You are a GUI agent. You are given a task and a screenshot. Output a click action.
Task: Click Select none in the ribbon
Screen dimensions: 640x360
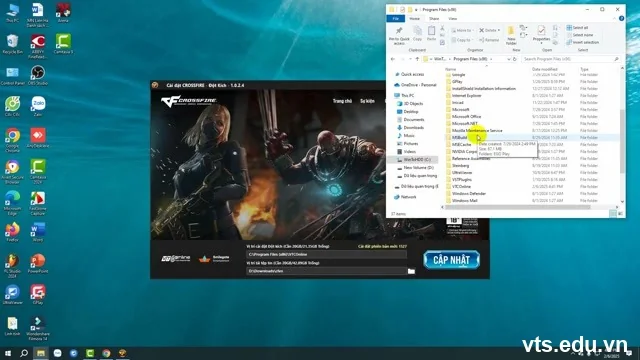pyautogui.click(x=580, y=35)
